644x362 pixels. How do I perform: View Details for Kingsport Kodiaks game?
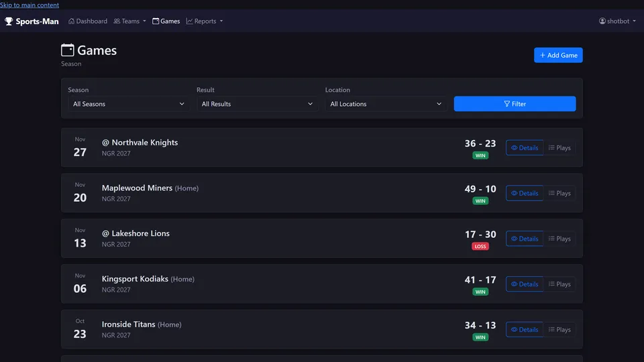tap(525, 284)
